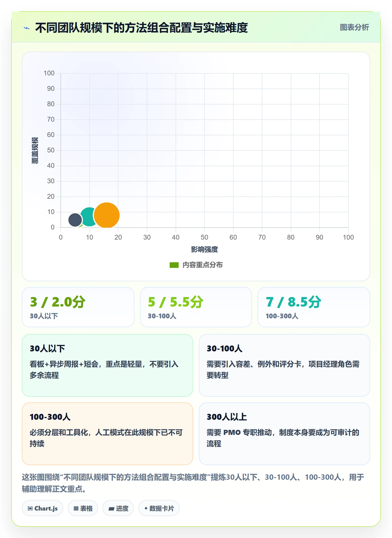This screenshot has width=392, height=538.
Task: Click the 覆盖规模 y-axis title
Action: (x=35, y=150)
